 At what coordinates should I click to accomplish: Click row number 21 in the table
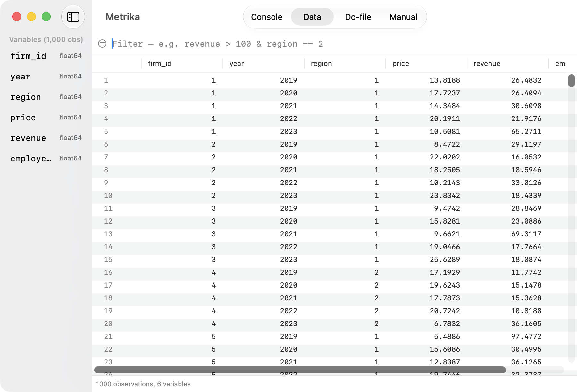pyautogui.click(x=108, y=336)
